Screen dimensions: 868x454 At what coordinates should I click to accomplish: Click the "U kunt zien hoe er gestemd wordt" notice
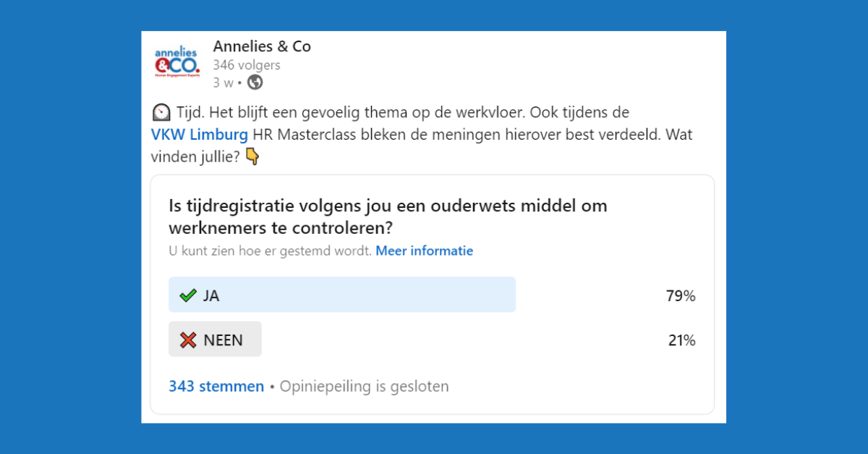[x=271, y=251]
